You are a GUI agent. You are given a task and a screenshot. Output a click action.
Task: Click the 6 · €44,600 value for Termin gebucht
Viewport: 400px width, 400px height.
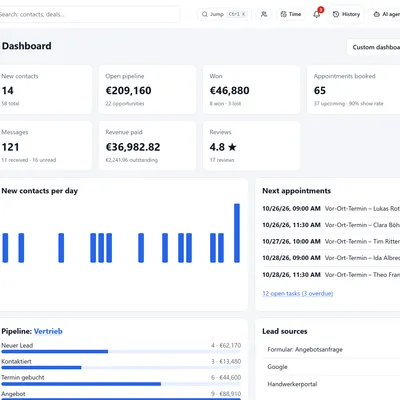tap(226, 377)
